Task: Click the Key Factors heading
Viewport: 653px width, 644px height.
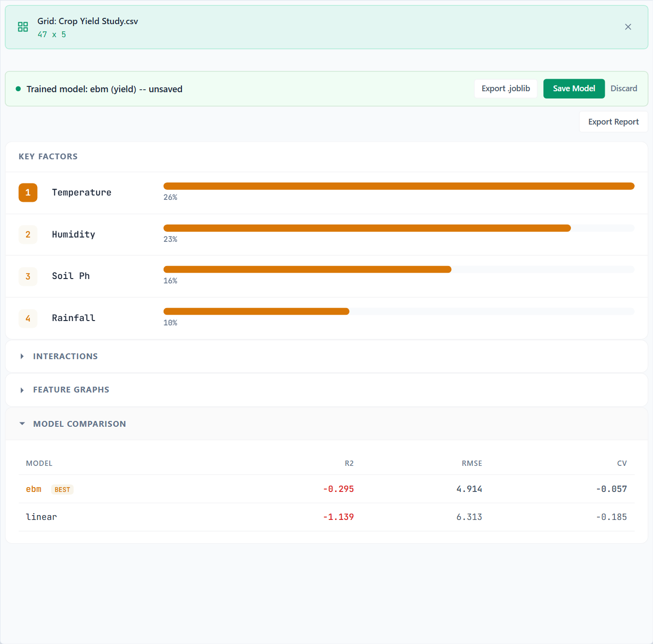Action: pos(48,156)
